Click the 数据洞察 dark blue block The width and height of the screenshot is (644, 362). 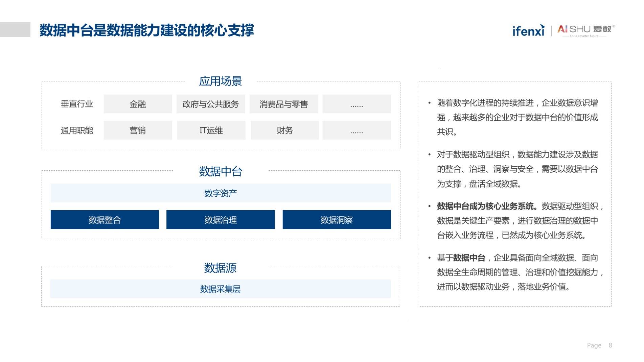tap(337, 220)
